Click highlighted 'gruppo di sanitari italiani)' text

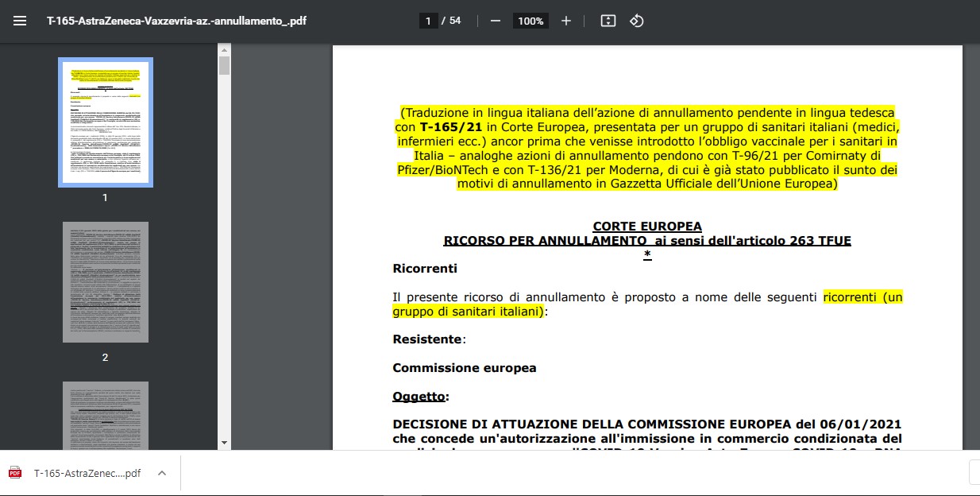click(x=468, y=312)
